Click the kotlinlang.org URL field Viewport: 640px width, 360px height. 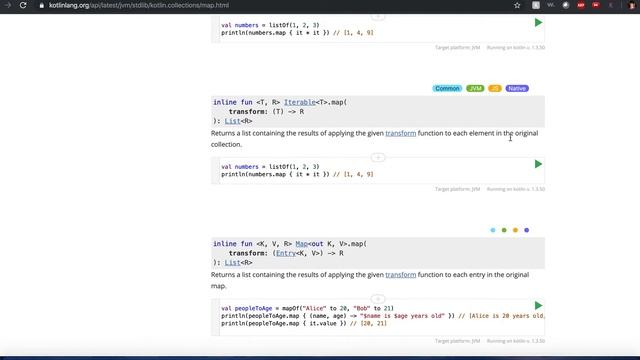pos(139,5)
